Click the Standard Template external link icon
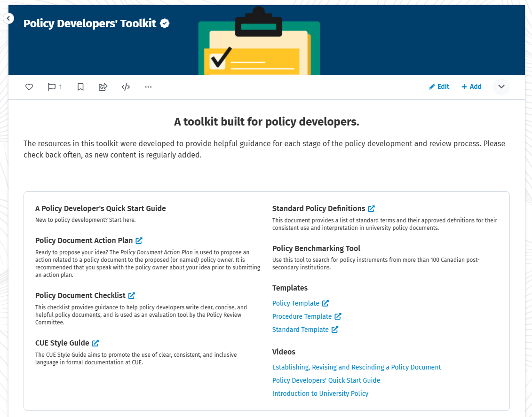This screenshot has height=417, width=532. coord(335,330)
